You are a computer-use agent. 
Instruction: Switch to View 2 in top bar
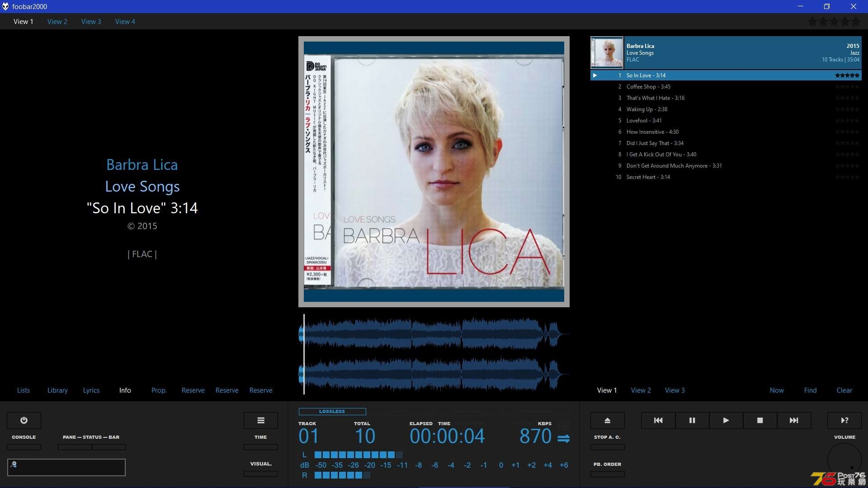57,21
